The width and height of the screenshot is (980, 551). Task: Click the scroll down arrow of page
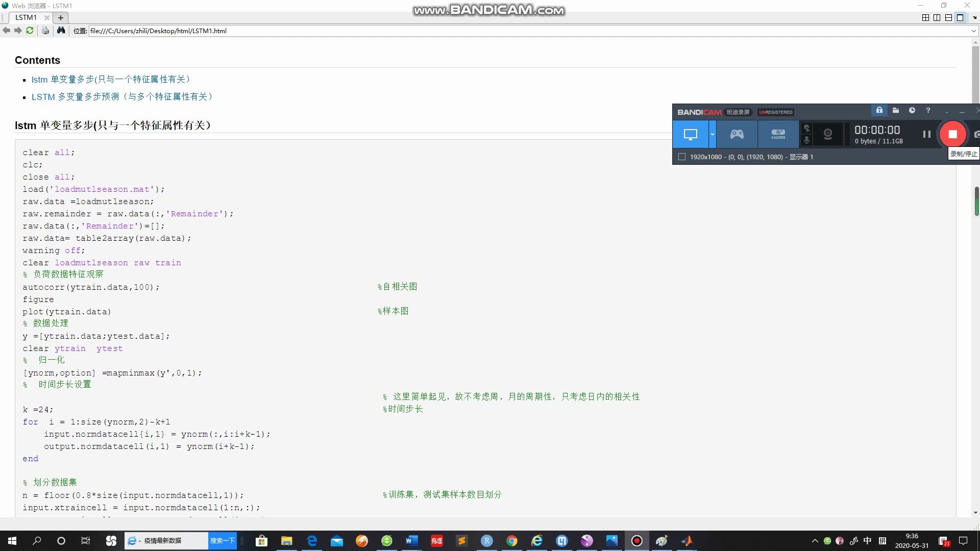[975, 513]
